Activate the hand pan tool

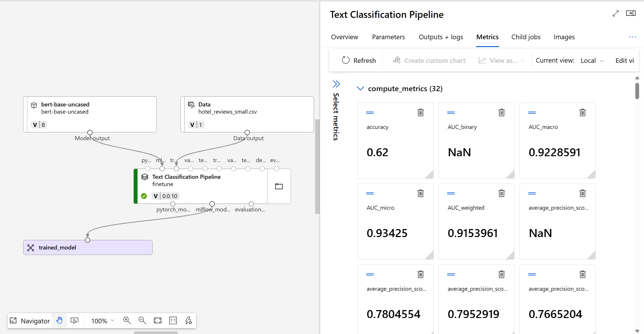[x=59, y=320]
